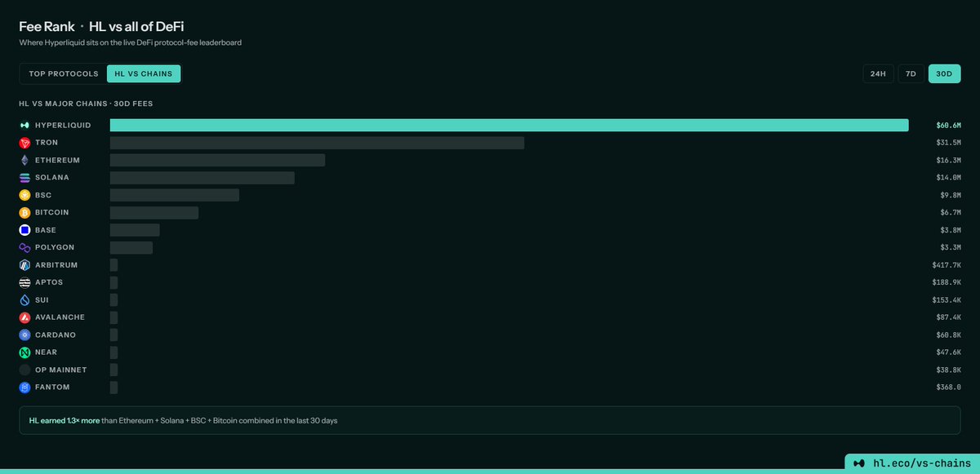
Task: Select the 30D time range
Action: click(944, 73)
